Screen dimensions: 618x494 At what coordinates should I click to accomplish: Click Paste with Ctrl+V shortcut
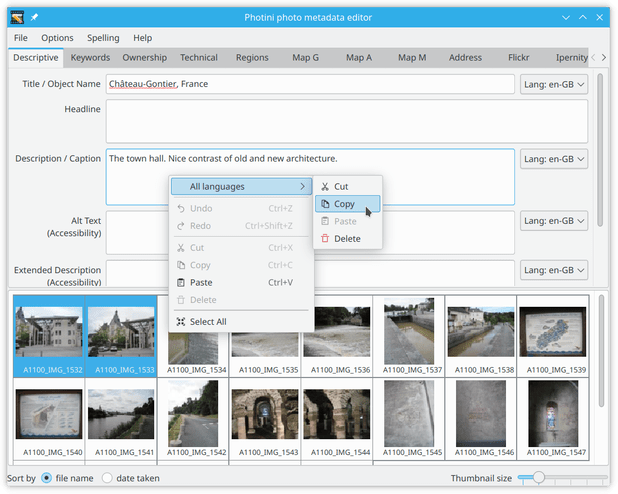[x=241, y=282]
